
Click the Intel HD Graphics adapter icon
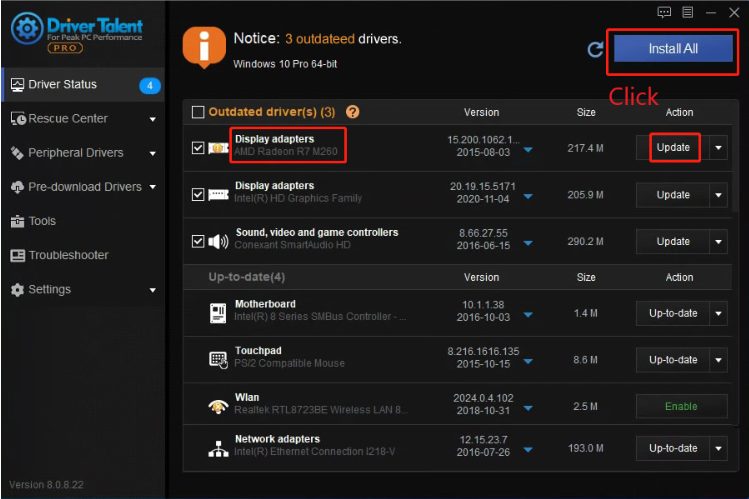pyautogui.click(x=218, y=195)
